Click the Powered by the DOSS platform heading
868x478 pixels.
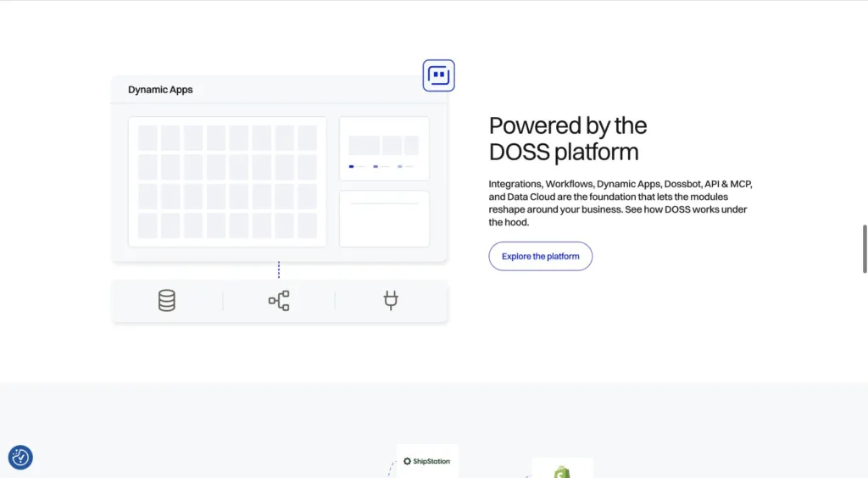click(568, 139)
